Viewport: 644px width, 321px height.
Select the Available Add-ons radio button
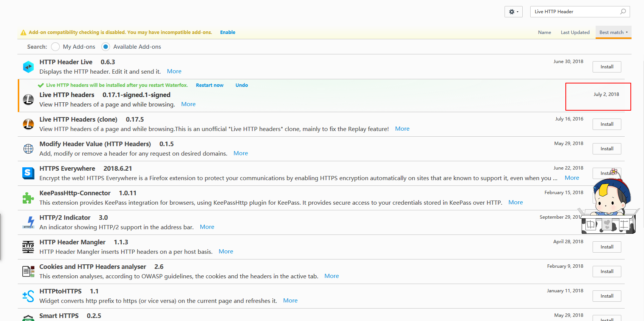pos(106,47)
